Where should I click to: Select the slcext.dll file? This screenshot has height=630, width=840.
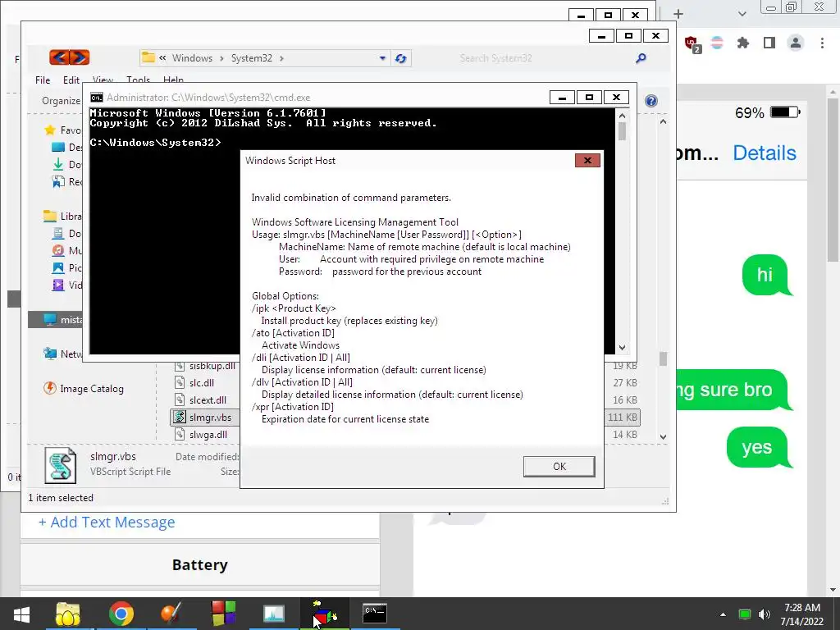pyautogui.click(x=208, y=400)
